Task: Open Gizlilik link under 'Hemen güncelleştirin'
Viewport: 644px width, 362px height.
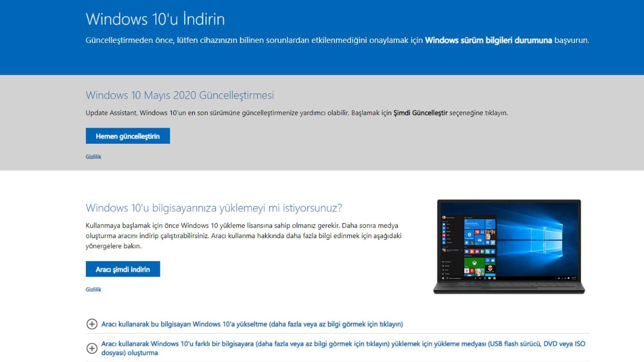Action: pos(93,157)
